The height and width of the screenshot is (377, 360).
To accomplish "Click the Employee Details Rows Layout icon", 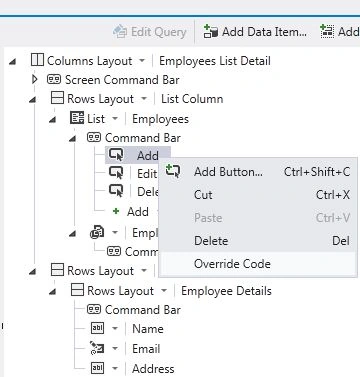I will coord(77,290).
